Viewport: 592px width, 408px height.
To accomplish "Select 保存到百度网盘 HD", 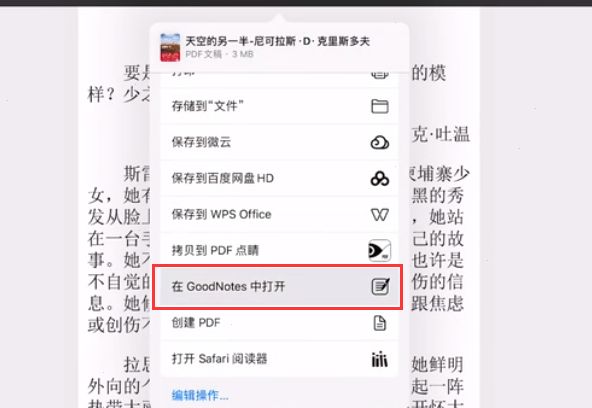I will 279,178.
